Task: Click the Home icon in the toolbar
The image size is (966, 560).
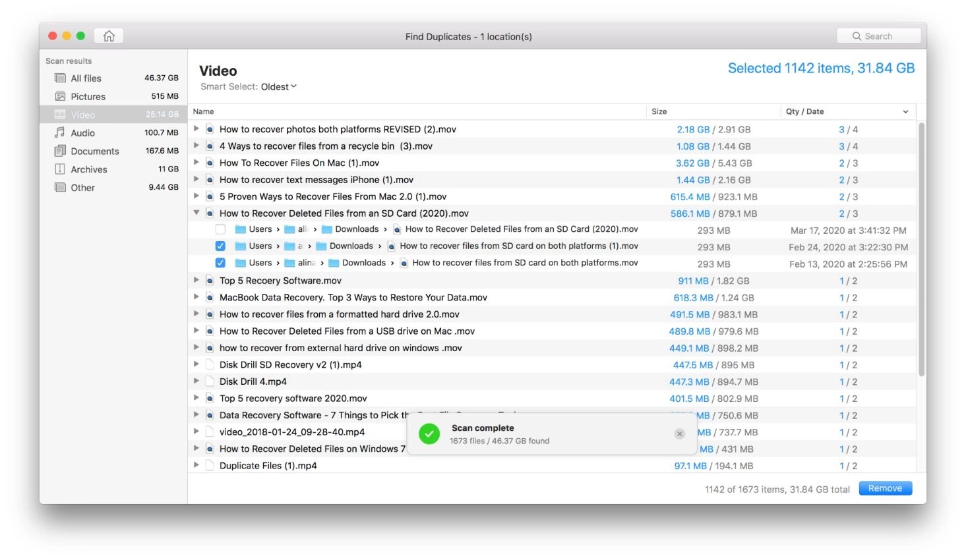Action: [108, 36]
